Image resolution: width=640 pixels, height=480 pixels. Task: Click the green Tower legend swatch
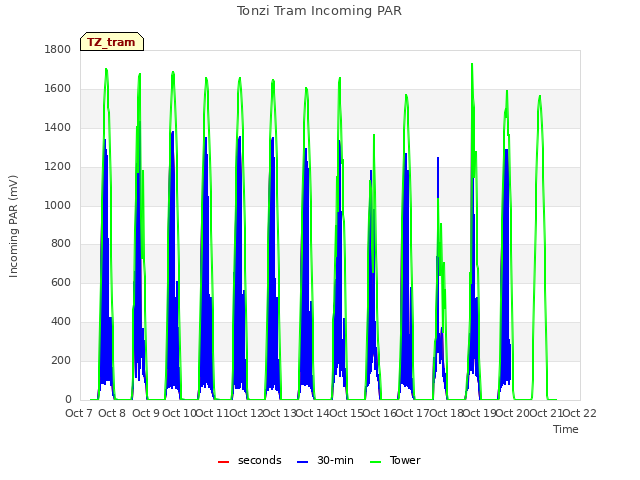point(375,462)
